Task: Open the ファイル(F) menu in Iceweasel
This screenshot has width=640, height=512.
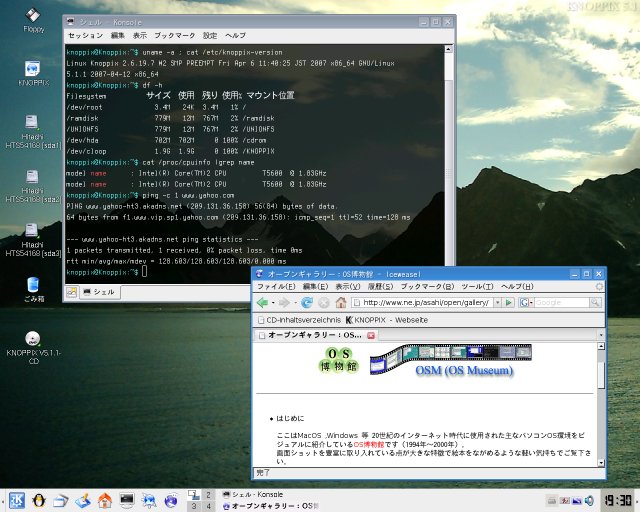Action: click(276, 287)
